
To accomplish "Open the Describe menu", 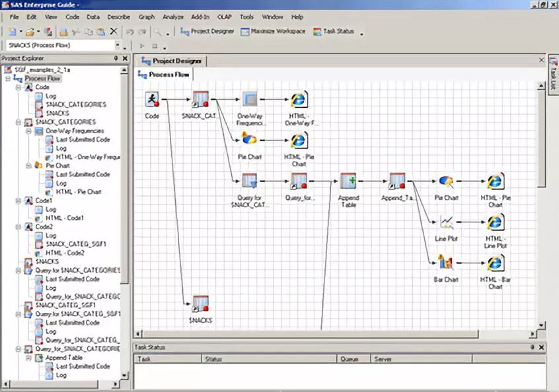I will point(119,16).
